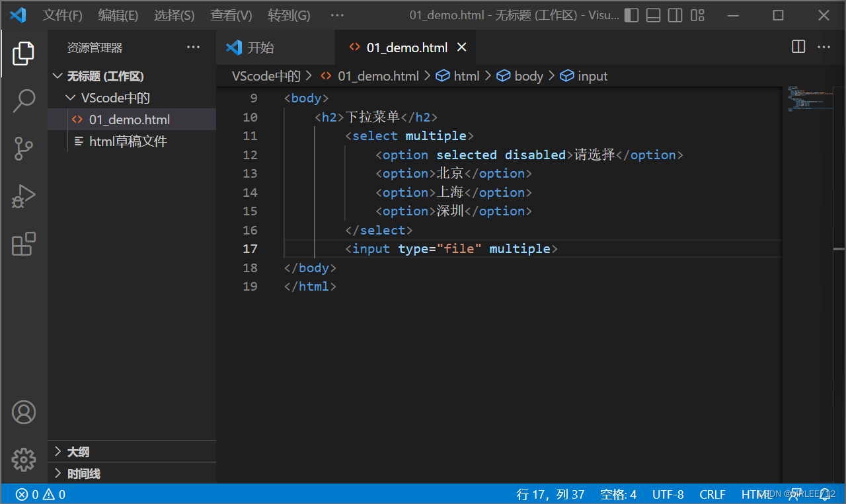Open the Search view in activity bar
846x504 pixels.
[x=24, y=101]
